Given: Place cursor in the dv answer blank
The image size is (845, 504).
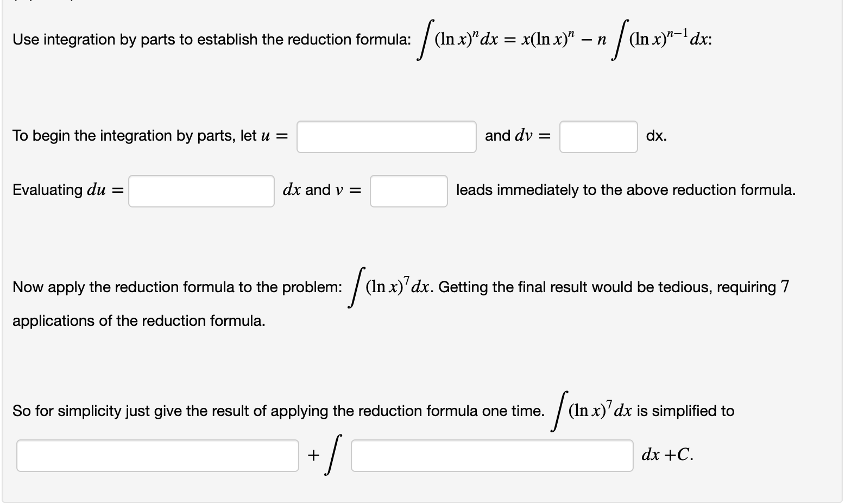Looking at the screenshot, I should (x=597, y=137).
